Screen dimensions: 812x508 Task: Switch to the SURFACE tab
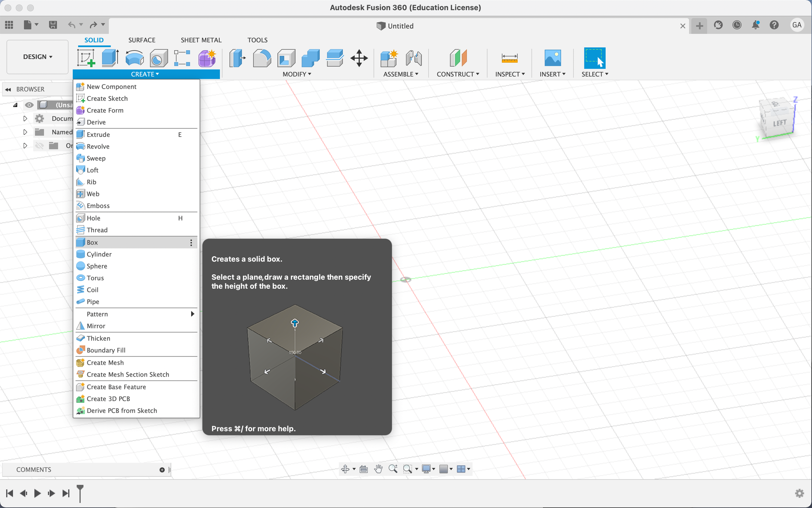click(142, 40)
